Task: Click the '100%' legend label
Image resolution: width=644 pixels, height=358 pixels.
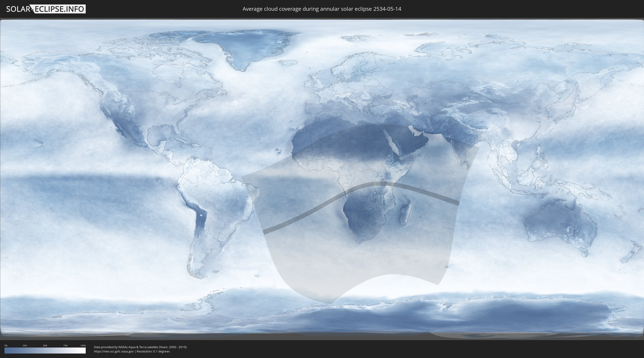Action: 83,345
